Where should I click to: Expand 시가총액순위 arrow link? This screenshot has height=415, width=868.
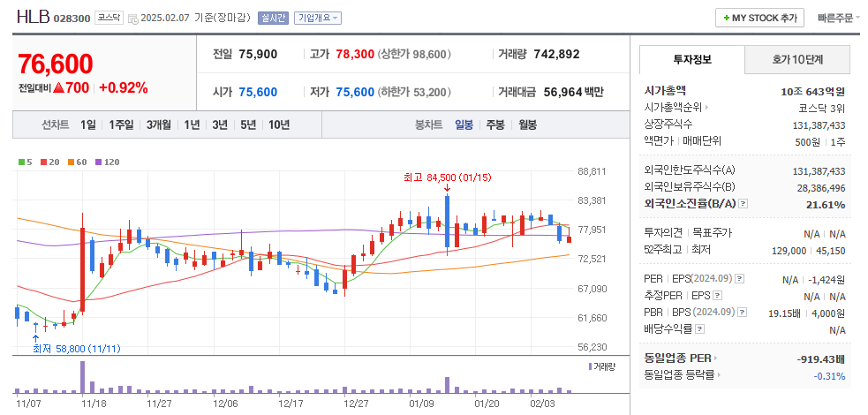[x=677, y=108]
